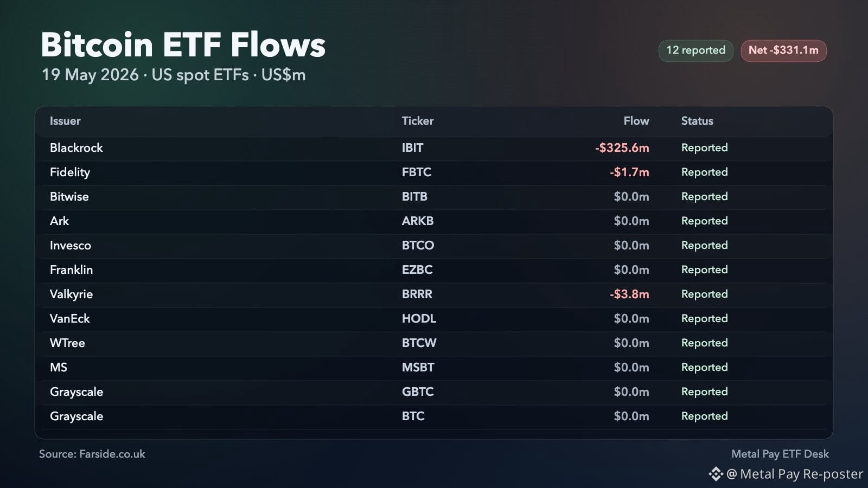Click the MSBT ticker cell

tap(418, 368)
